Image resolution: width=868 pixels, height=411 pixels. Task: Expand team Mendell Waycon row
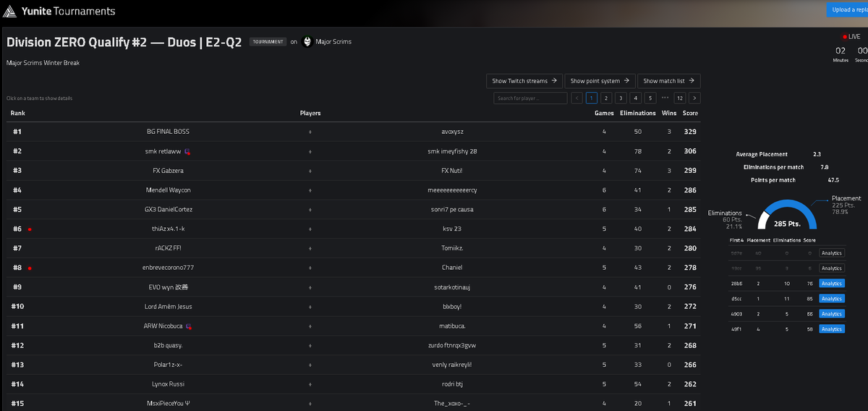click(x=353, y=190)
